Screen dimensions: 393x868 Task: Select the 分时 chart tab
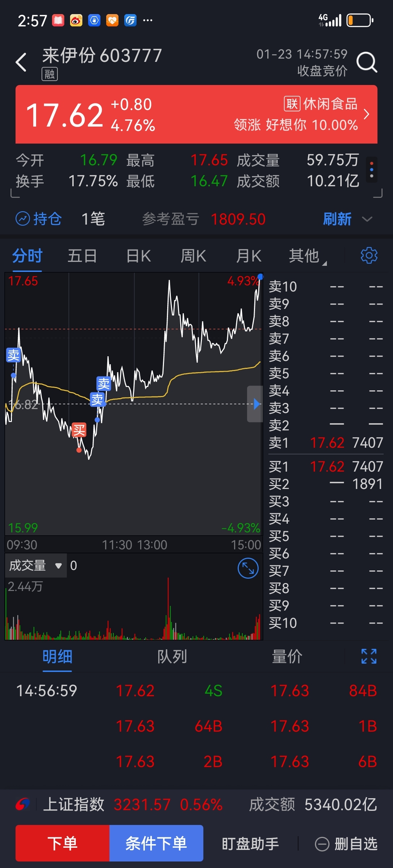point(27,256)
